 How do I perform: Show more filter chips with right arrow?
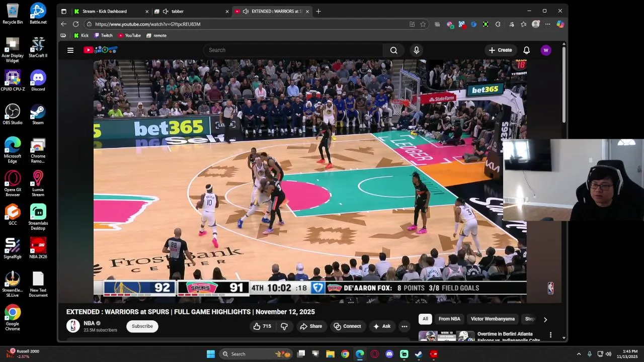tap(545, 319)
